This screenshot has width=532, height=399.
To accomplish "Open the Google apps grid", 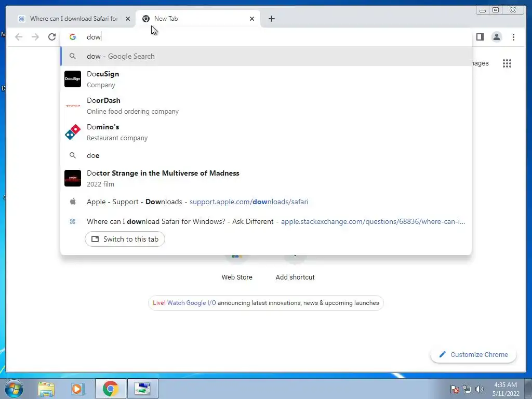I will [x=507, y=63].
